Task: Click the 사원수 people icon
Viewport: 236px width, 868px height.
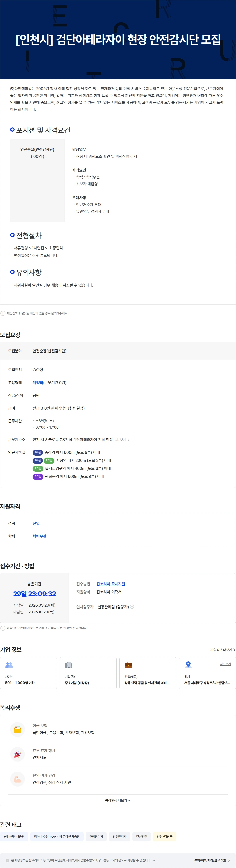Action: click(x=9, y=665)
